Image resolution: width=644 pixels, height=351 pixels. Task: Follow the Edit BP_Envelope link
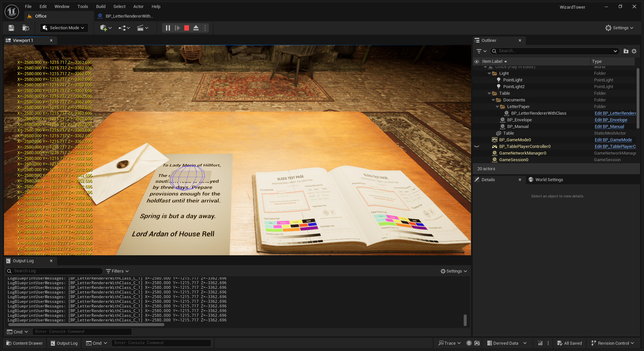click(x=611, y=120)
